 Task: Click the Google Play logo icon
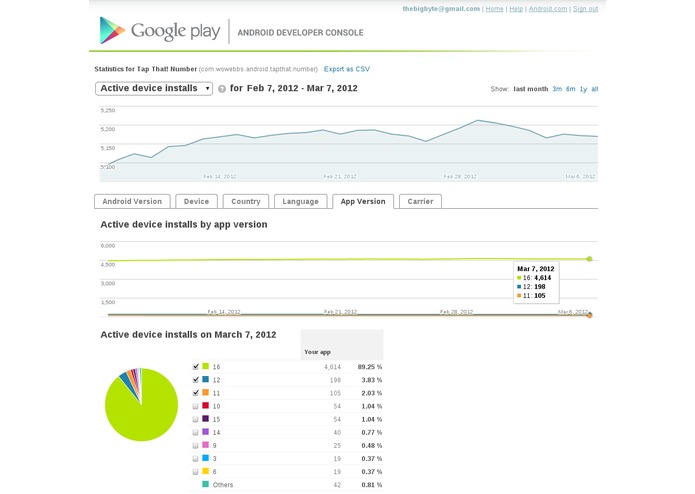112,31
